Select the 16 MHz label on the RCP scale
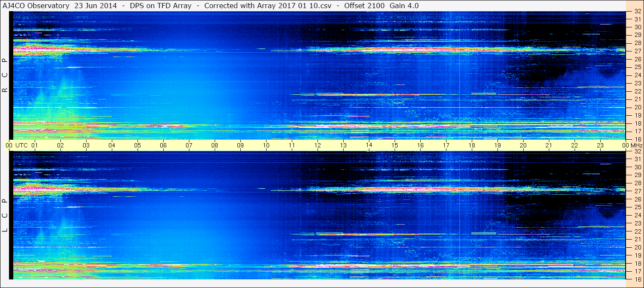Image resolution: width=644 pixels, height=288 pixels. tap(637, 139)
